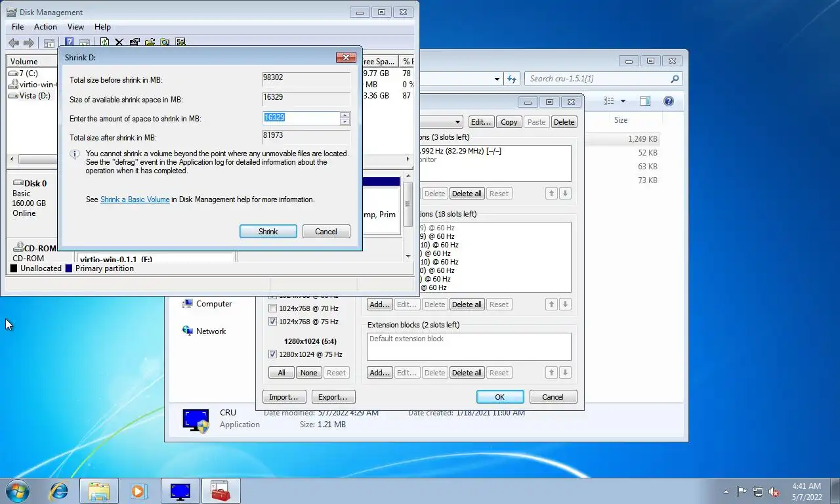Open the 'Shrink a Basic Volume' help link
This screenshot has width=840, height=504.
(135, 199)
